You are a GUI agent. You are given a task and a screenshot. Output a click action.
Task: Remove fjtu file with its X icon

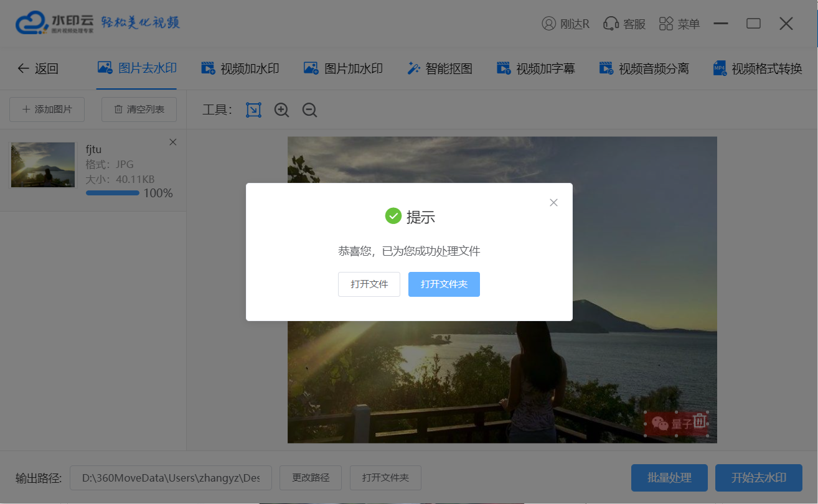coord(173,142)
